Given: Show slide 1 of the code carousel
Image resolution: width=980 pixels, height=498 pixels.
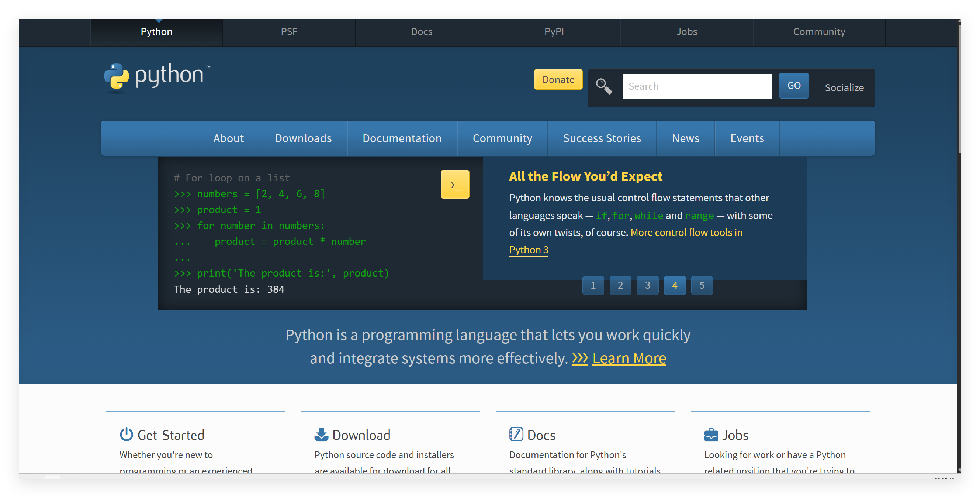Looking at the screenshot, I should tap(593, 285).
